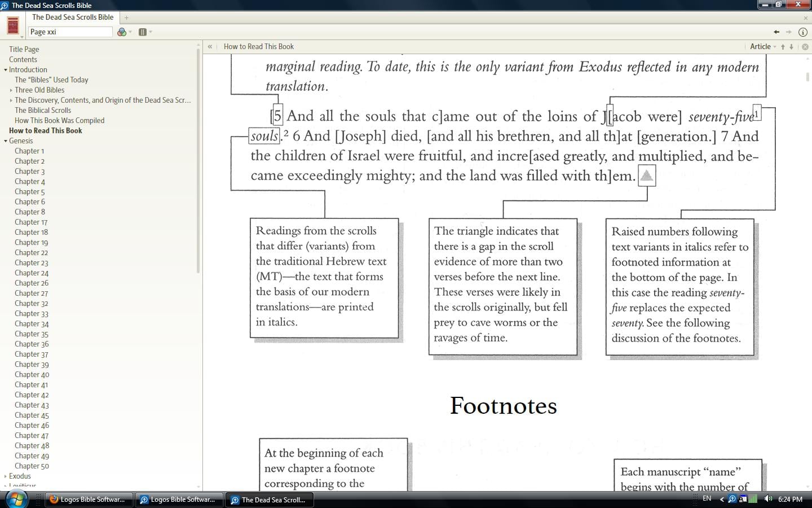Jump to next article with down arrow
Image resolution: width=812 pixels, height=508 pixels.
792,47
